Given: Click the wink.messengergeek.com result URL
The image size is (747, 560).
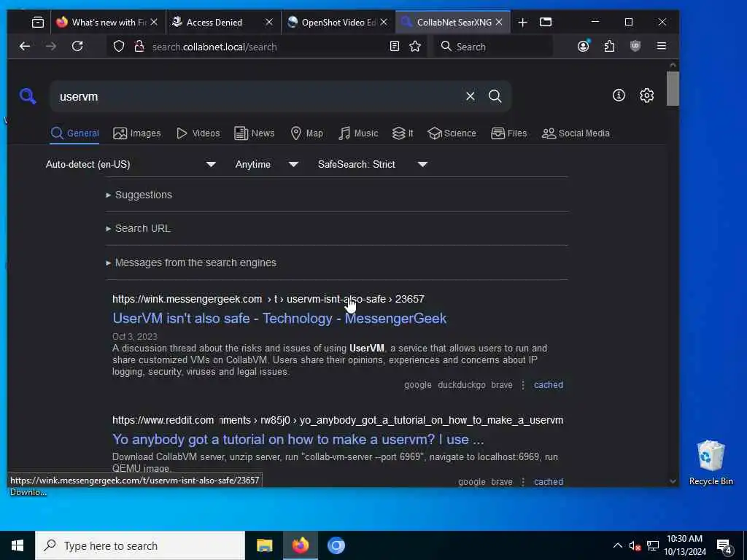Looking at the screenshot, I should click(x=268, y=299).
